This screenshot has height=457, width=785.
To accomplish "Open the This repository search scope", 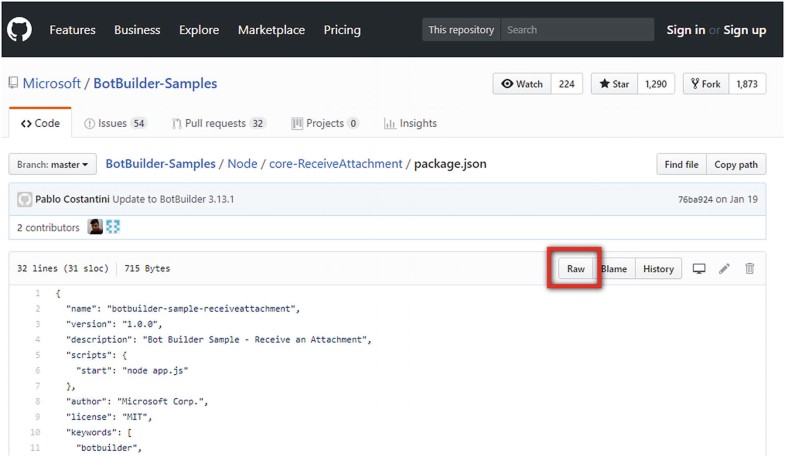I will coord(461,30).
